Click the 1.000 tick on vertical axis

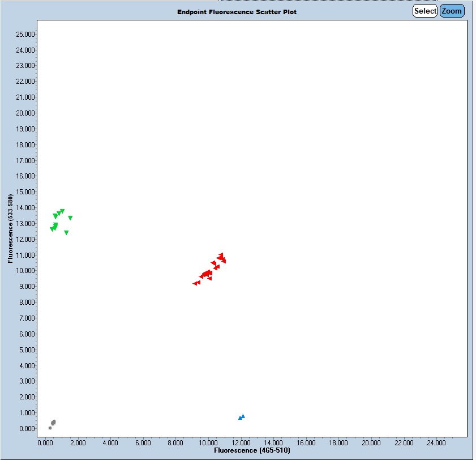(x=26, y=413)
